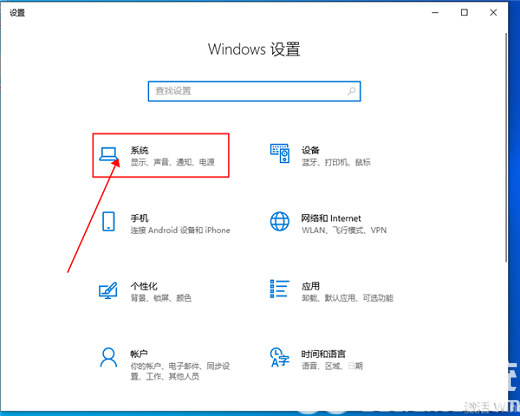
Task: Open the 系统 settings title
Action: coord(139,150)
